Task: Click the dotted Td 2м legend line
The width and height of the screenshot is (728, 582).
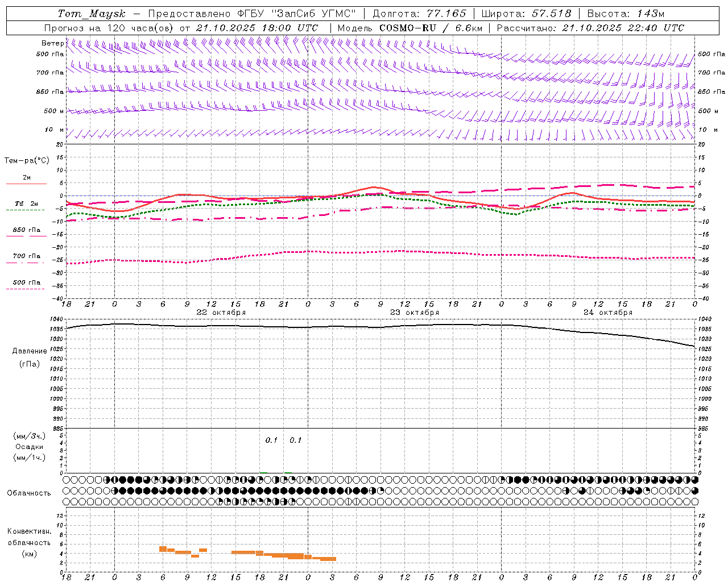Action: 25,210
